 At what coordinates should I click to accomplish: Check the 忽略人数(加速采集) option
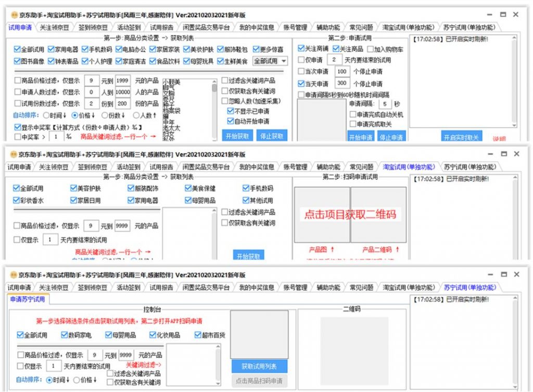click(225, 101)
